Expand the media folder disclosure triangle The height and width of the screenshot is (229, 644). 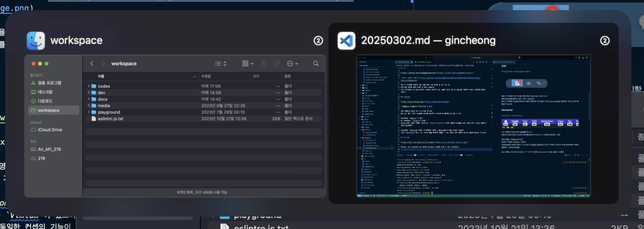(89, 106)
